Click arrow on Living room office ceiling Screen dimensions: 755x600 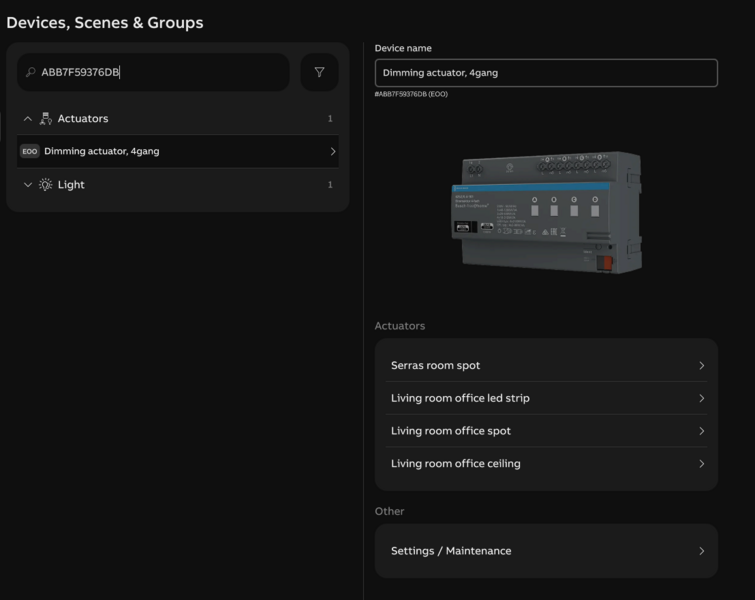point(701,464)
